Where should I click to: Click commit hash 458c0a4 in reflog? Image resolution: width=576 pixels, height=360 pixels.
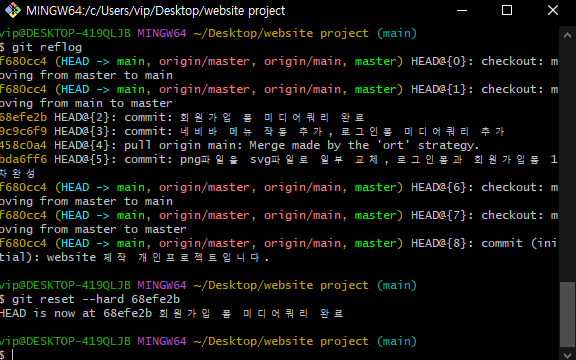[24, 145]
